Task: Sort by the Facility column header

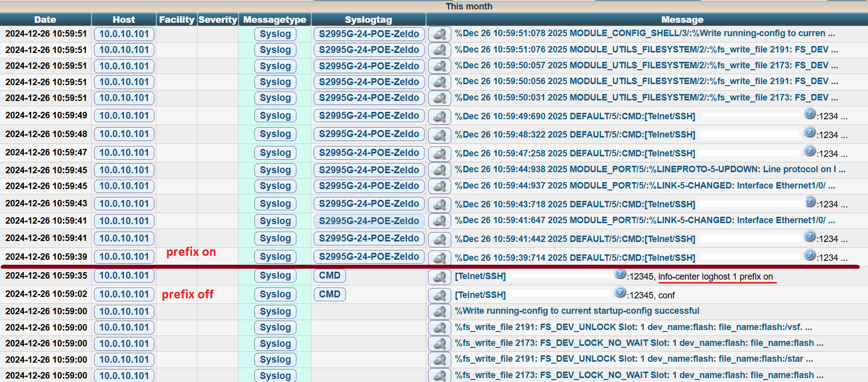Action: coord(177,20)
